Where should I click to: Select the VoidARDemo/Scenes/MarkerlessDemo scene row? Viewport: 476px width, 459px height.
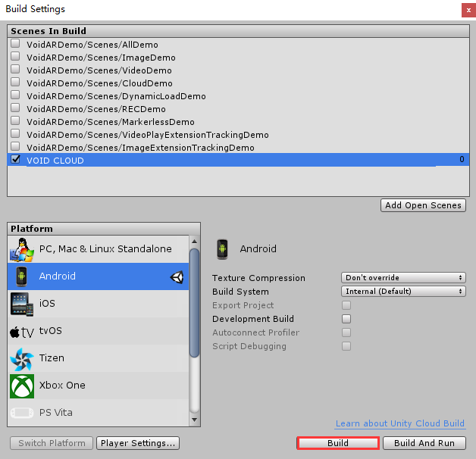[x=238, y=122]
